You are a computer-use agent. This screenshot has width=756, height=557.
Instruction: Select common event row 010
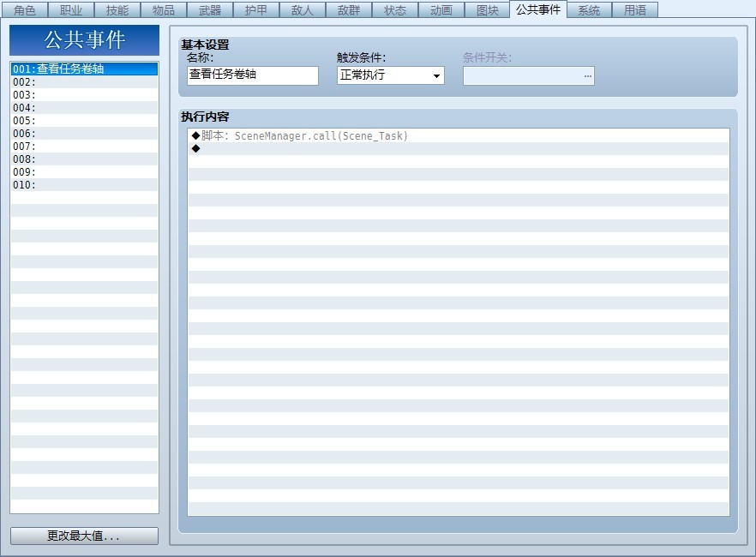pos(84,184)
